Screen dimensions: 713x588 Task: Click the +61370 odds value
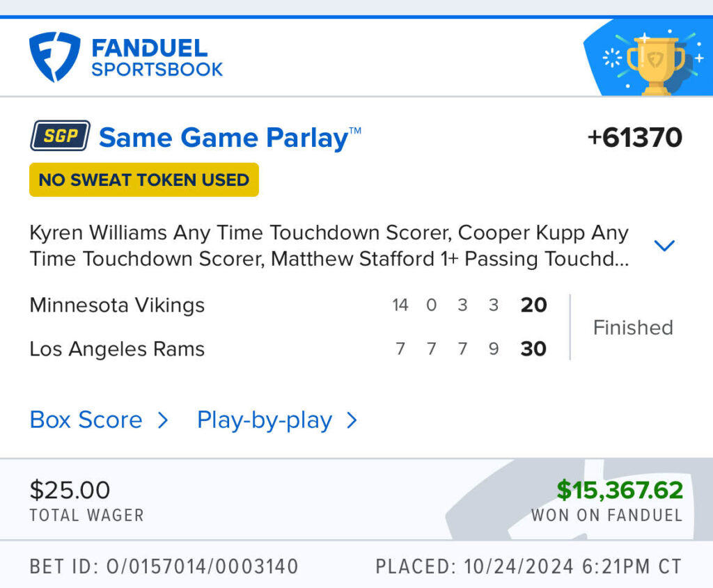(x=634, y=137)
